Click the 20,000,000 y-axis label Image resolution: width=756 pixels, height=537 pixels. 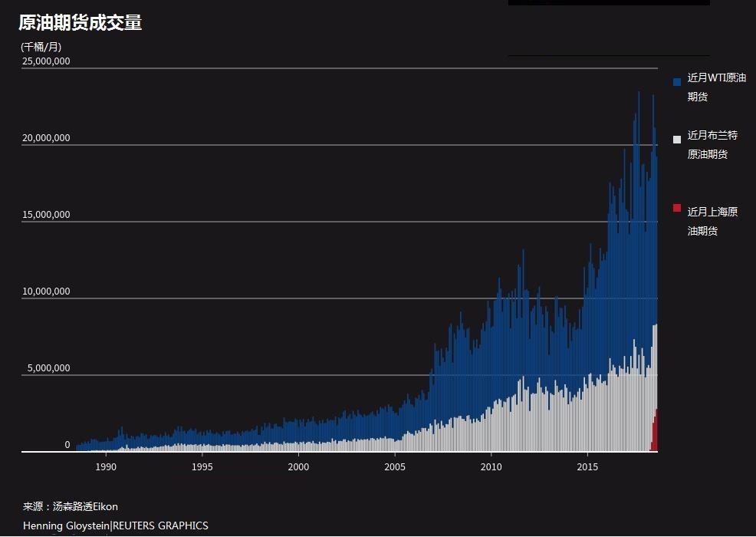(x=46, y=138)
